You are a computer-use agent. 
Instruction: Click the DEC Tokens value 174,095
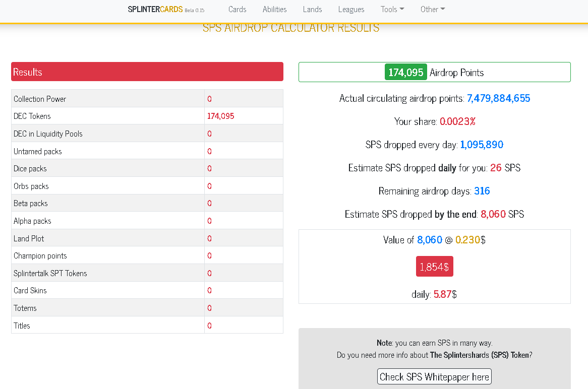tap(220, 116)
